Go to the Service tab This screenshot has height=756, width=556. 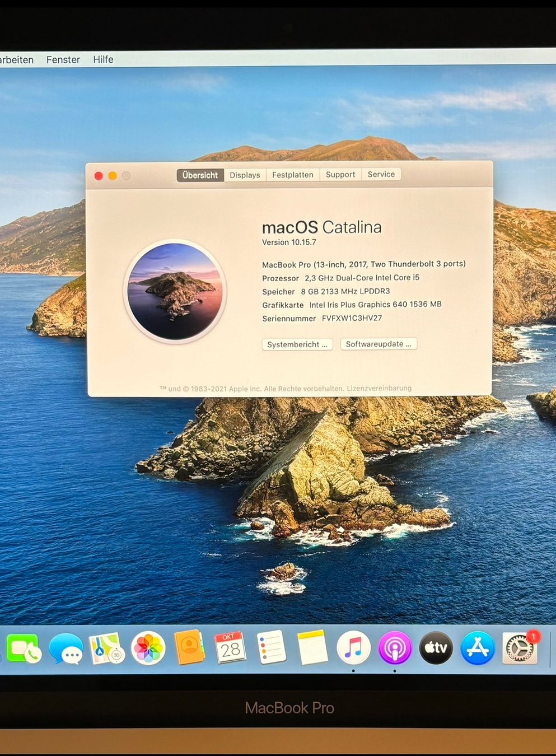381,174
